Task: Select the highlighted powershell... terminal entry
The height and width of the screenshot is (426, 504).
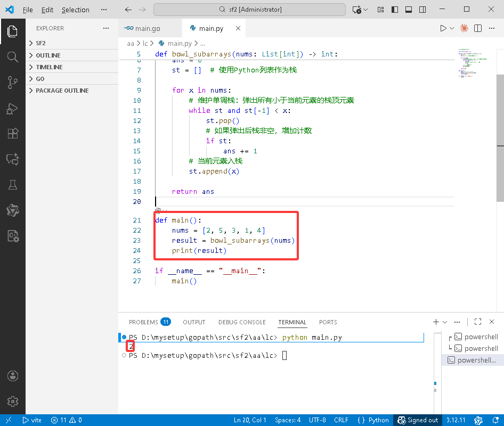Action: coord(473,360)
